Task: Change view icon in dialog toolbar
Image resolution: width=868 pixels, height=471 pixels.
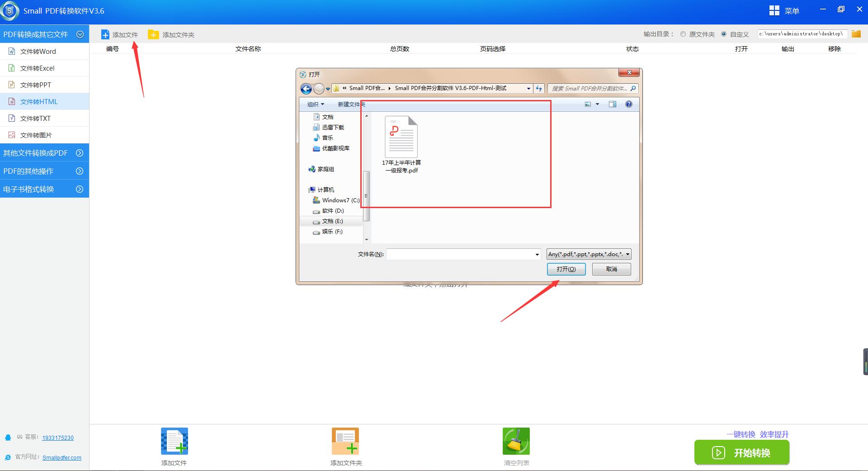Action: (x=588, y=105)
